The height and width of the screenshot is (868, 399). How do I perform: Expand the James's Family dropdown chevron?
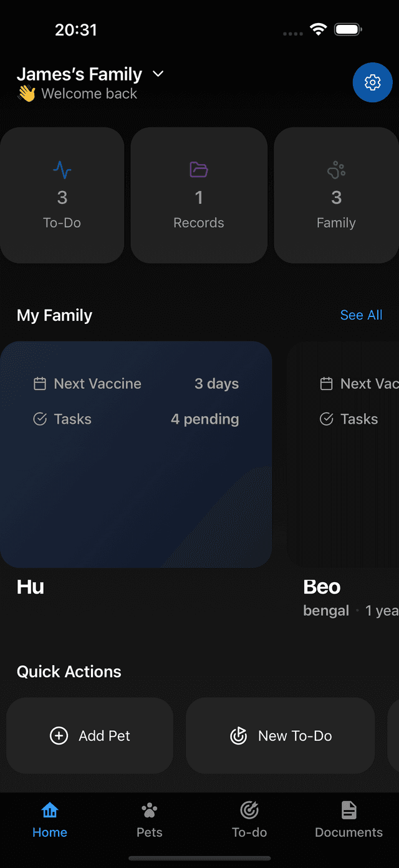(x=158, y=74)
